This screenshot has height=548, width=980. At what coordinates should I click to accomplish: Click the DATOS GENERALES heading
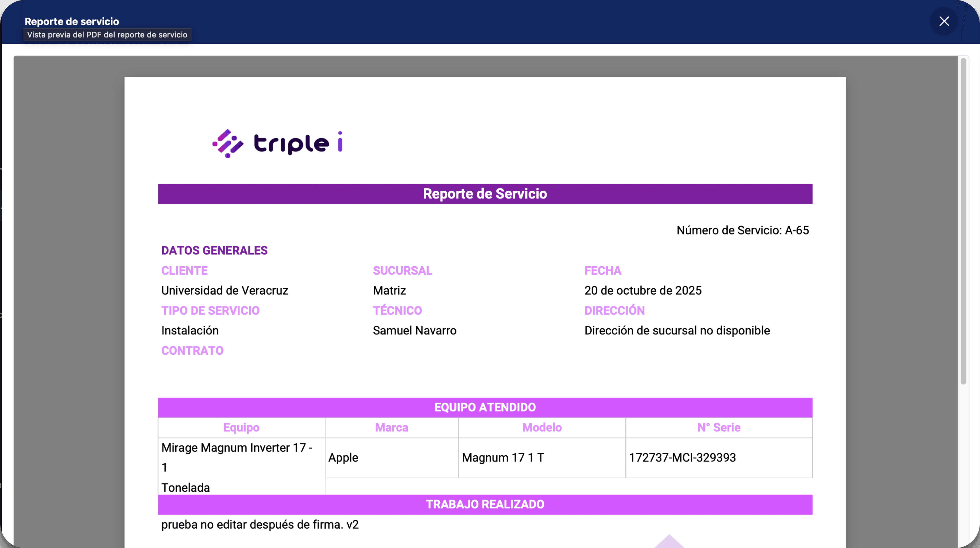[x=215, y=250]
